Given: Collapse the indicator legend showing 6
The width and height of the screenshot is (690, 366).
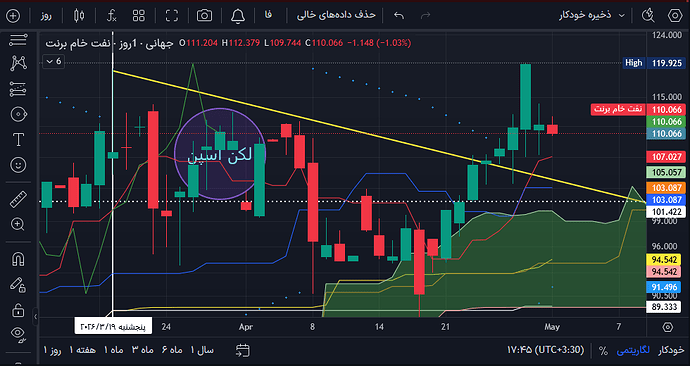Looking at the screenshot, I should (54, 61).
